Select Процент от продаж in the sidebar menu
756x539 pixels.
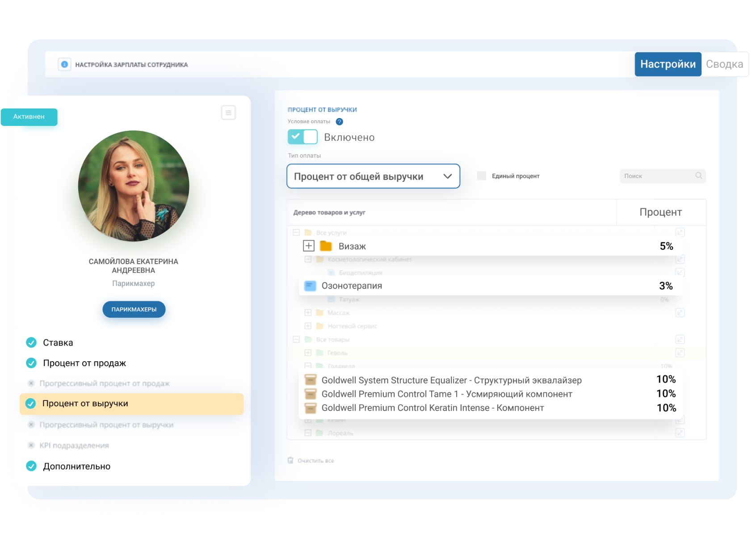pos(84,363)
